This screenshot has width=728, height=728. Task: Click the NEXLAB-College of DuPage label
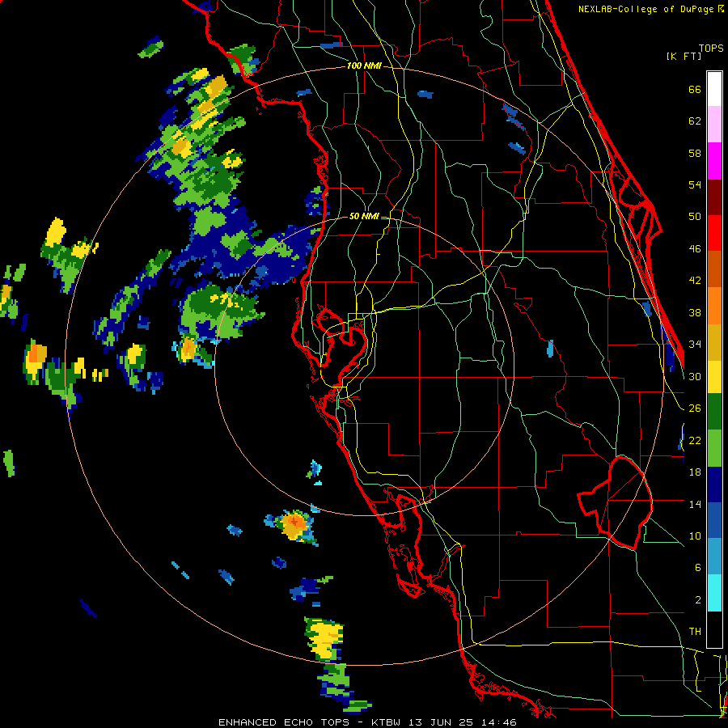coord(645,9)
